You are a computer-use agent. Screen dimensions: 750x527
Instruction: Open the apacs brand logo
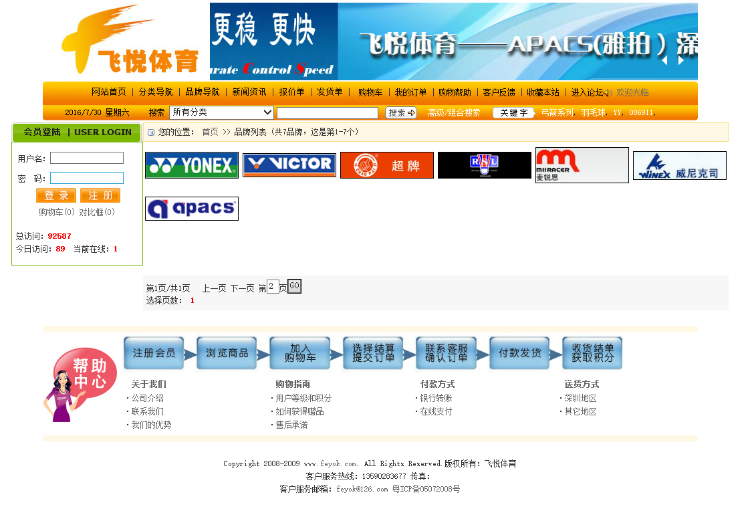(x=192, y=209)
